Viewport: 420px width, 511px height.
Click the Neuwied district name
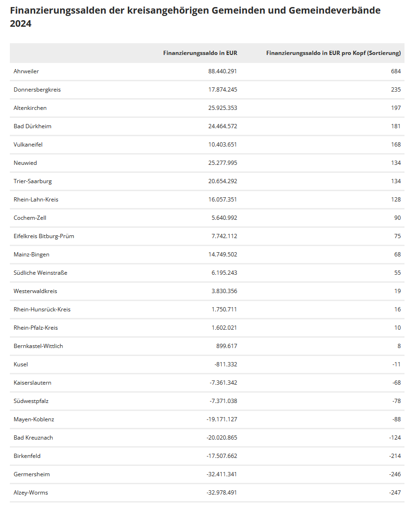(25, 163)
